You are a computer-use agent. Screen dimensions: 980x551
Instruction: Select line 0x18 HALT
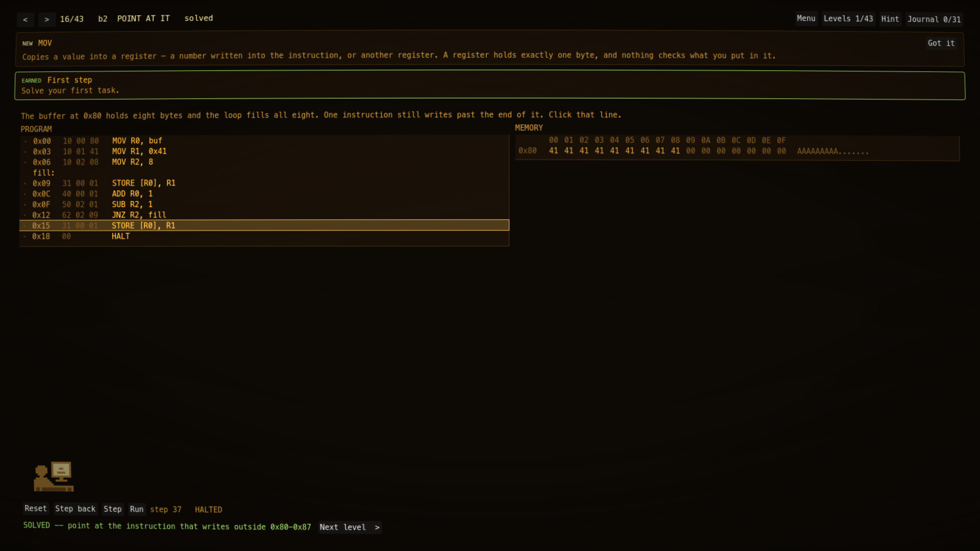(264, 236)
